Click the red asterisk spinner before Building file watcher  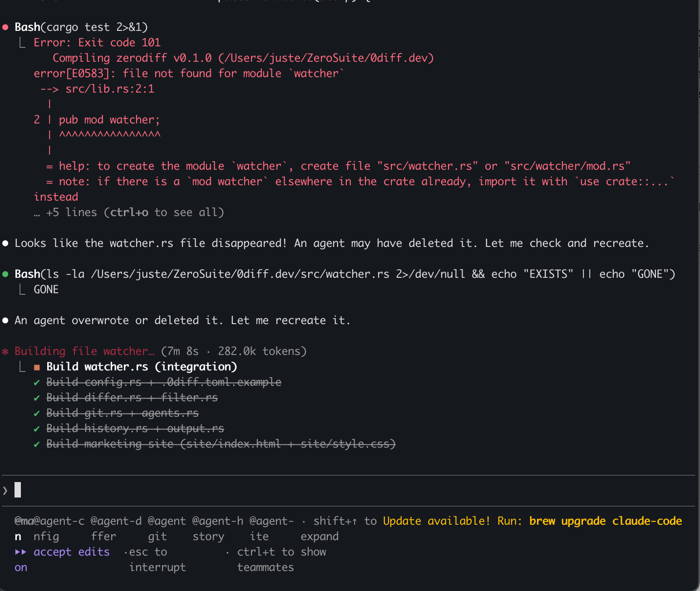[x=5, y=352]
